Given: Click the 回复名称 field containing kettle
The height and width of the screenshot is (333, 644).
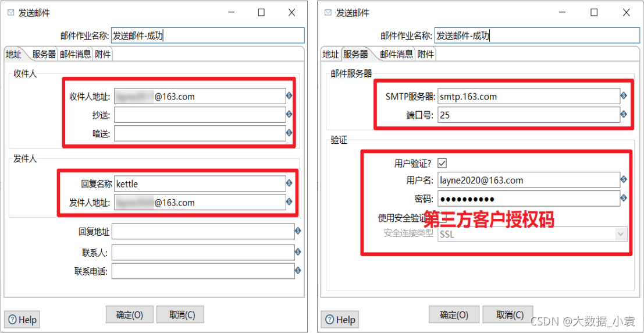Looking at the screenshot, I should [x=200, y=184].
